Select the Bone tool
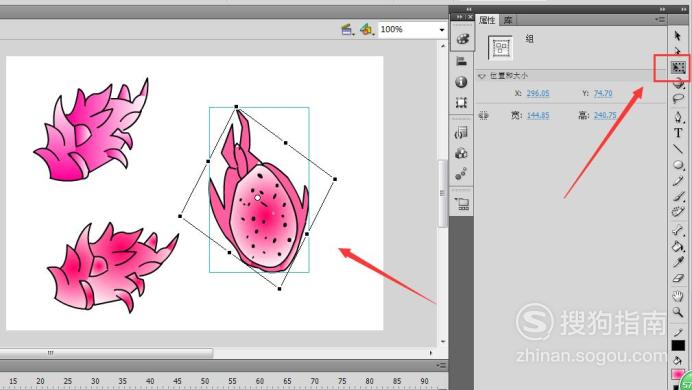Image resolution: width=692 pixels, height=390 pixels. point(678,230)
